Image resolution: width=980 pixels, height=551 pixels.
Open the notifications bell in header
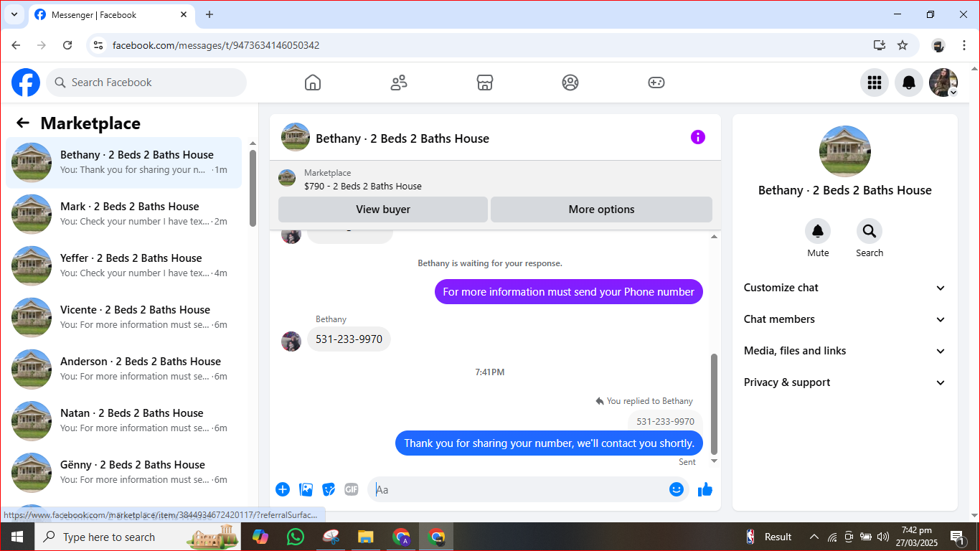click(909, 83)
